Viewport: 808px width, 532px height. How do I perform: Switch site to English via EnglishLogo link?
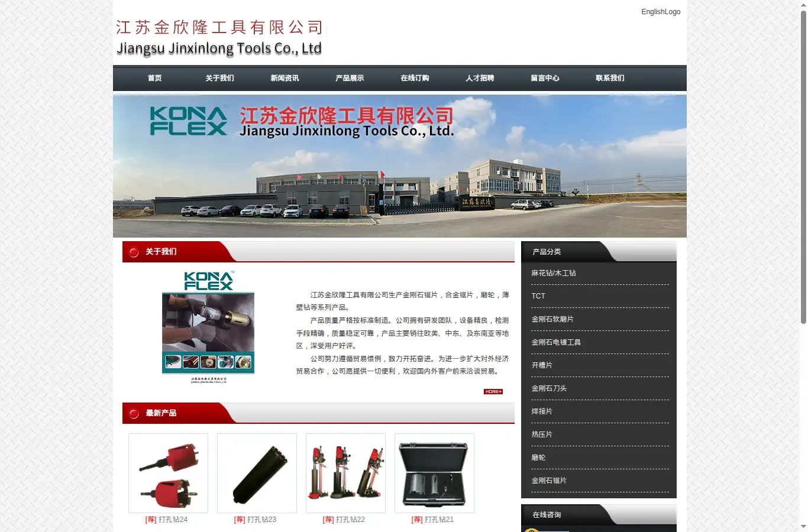661,12
